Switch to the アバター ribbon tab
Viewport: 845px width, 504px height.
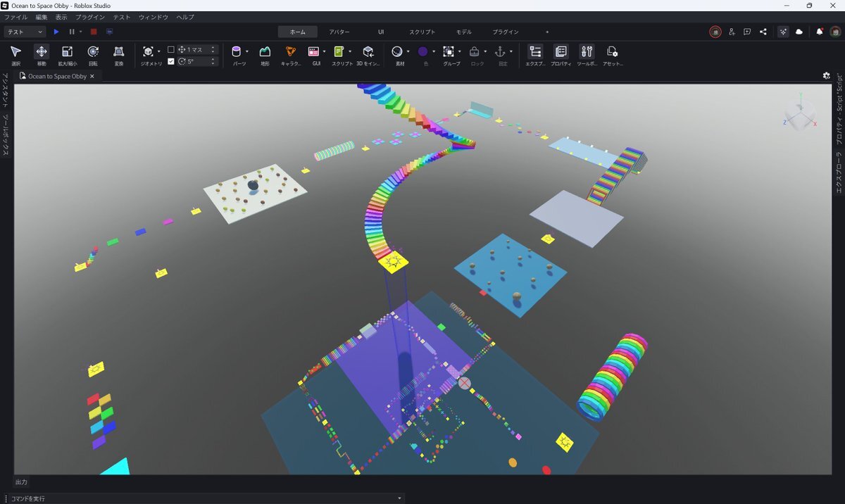(x=339, y=32)
